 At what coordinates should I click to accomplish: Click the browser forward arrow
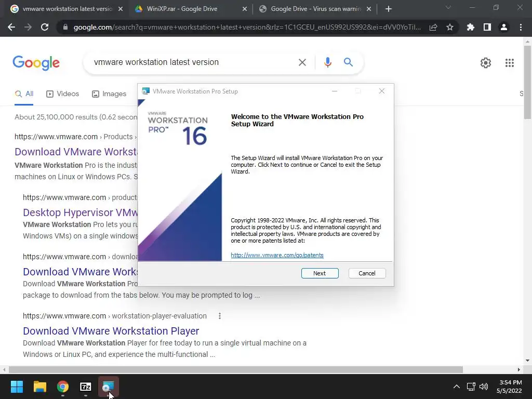(28, 27)
